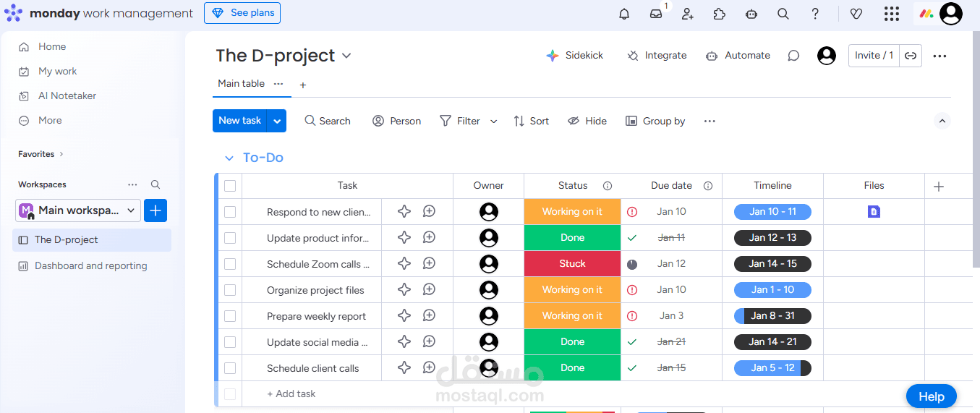Open Dashboard and reporting in the sidebar
Screen dimensions: 980x413
[90, 266]
